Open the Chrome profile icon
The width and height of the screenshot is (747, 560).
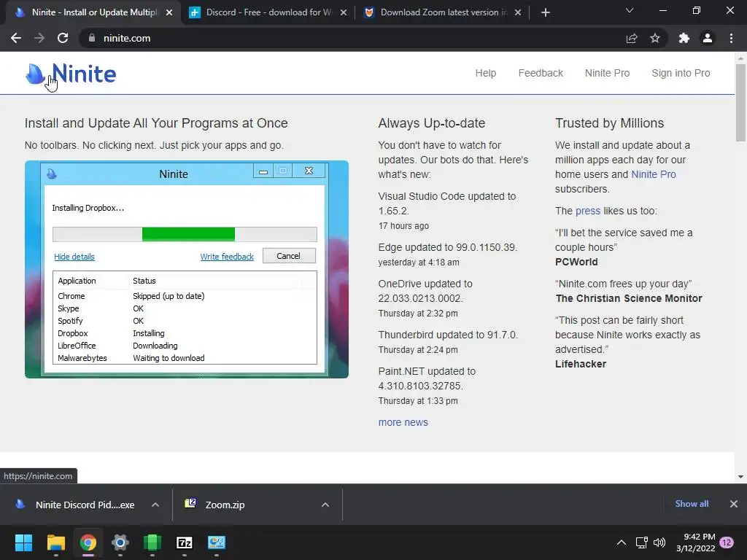(708, 38)
